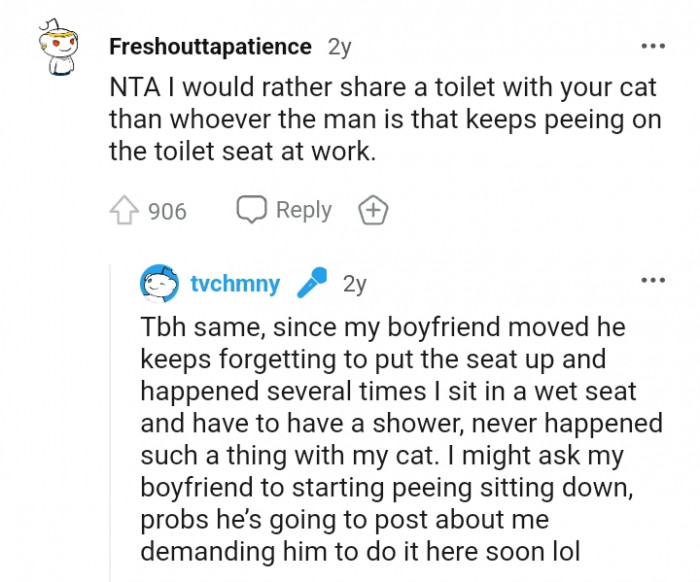This screenshot has height=582, width=700.
Task: Tap the phrase 'the toilet seat at work'
Action: tap(240, 151)
